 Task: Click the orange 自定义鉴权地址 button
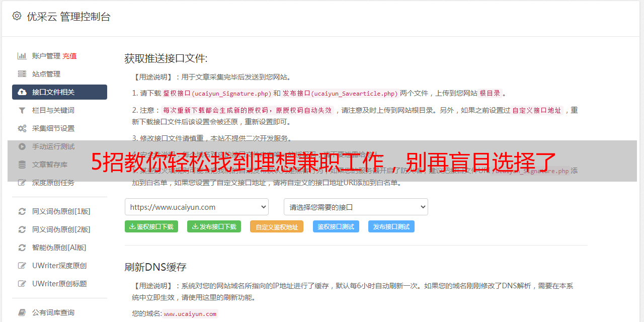click(277, 226)
